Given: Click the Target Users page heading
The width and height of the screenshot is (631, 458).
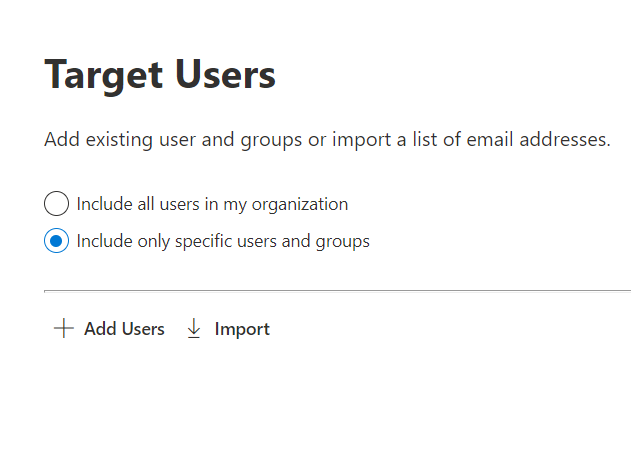Looking at the screenshot, I should coord(160,75).
